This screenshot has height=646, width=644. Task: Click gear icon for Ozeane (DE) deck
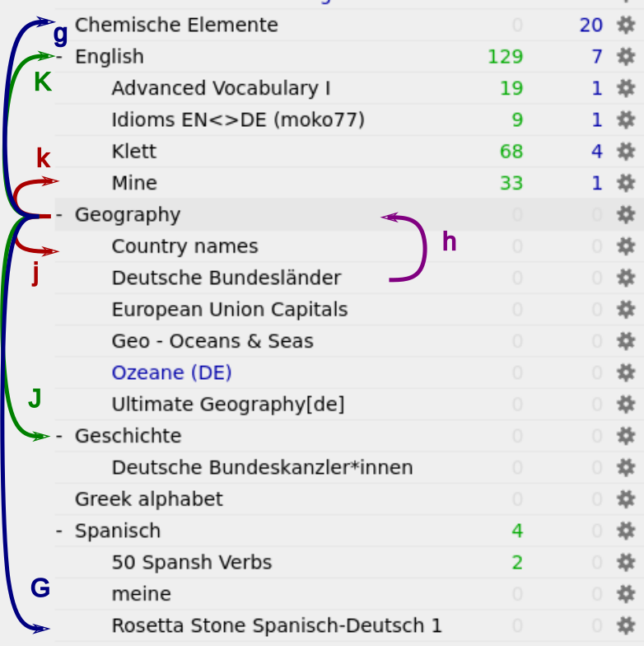626,373
